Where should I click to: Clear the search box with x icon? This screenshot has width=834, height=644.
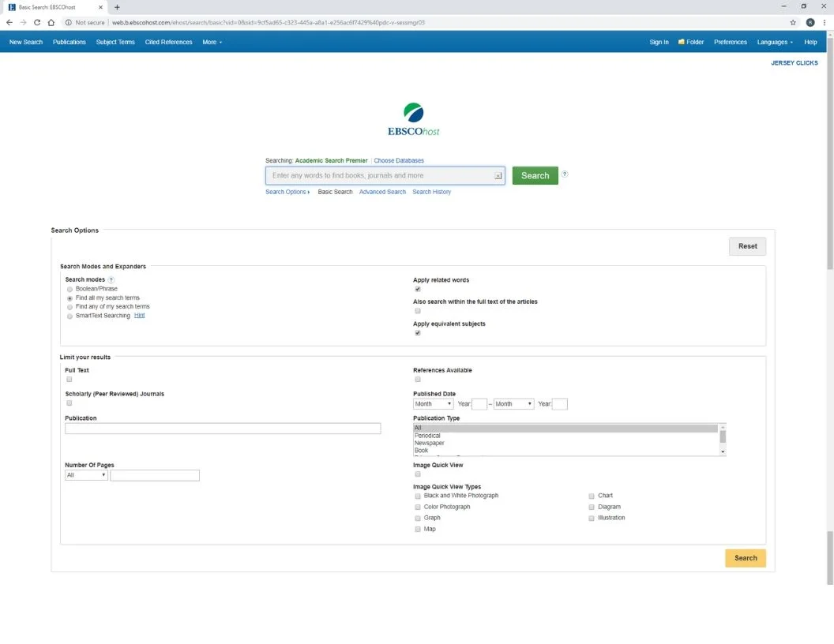coord(498,176)
